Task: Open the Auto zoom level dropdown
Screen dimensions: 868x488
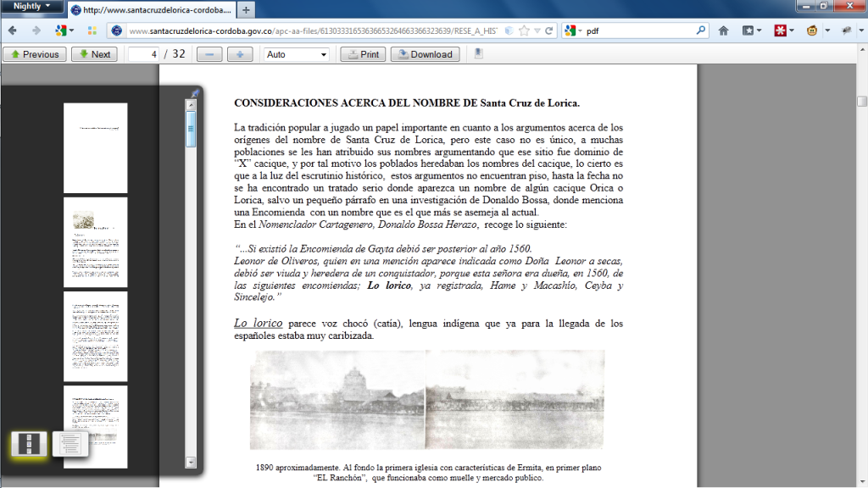Action: [x=296, y=54]
